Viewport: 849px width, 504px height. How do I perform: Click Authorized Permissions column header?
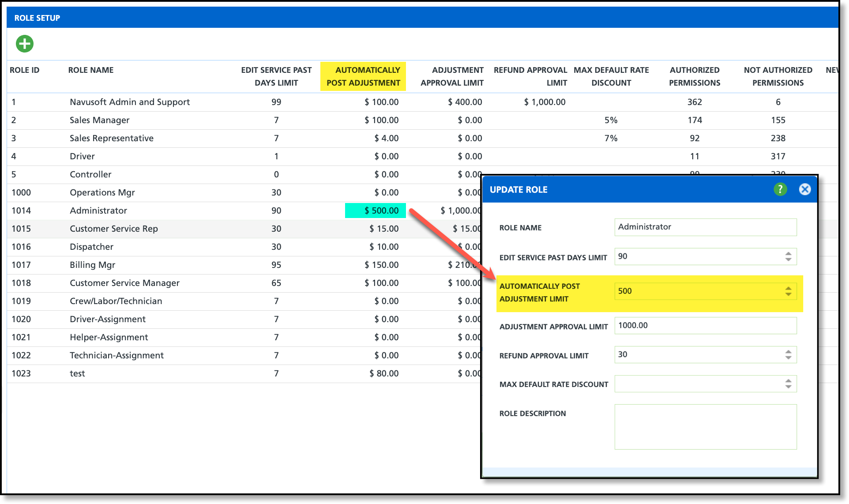pos(694,76)
